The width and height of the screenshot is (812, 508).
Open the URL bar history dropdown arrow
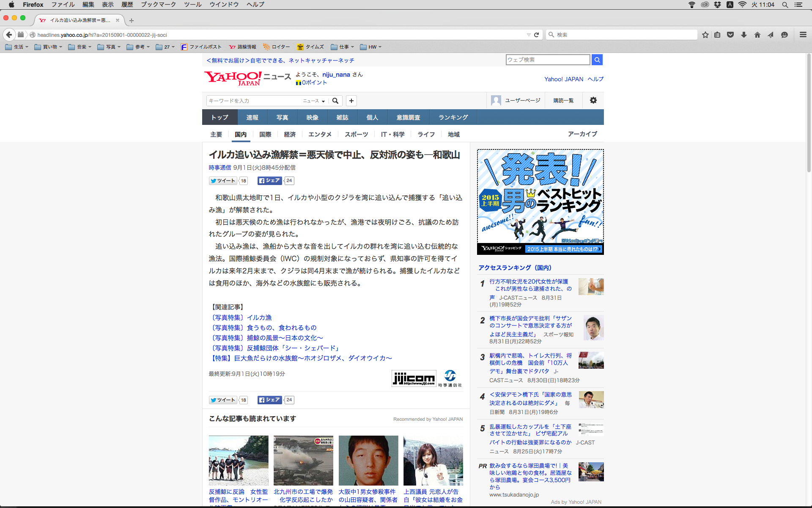pyautogui.click(x=528, y=35)
